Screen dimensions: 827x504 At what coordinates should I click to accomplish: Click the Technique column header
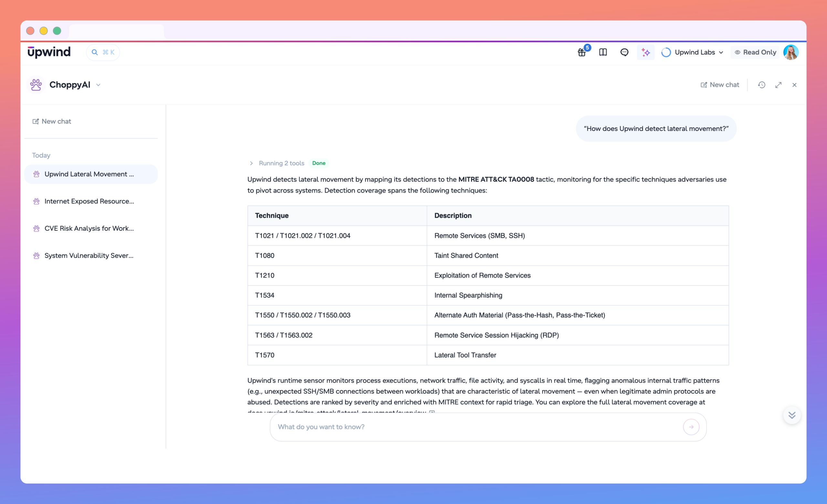[x=337, y=215]
